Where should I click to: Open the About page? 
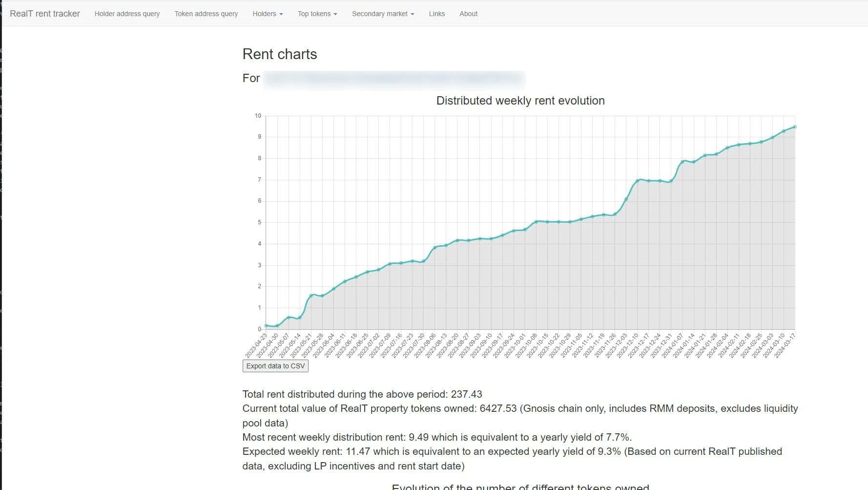point(468,14)
